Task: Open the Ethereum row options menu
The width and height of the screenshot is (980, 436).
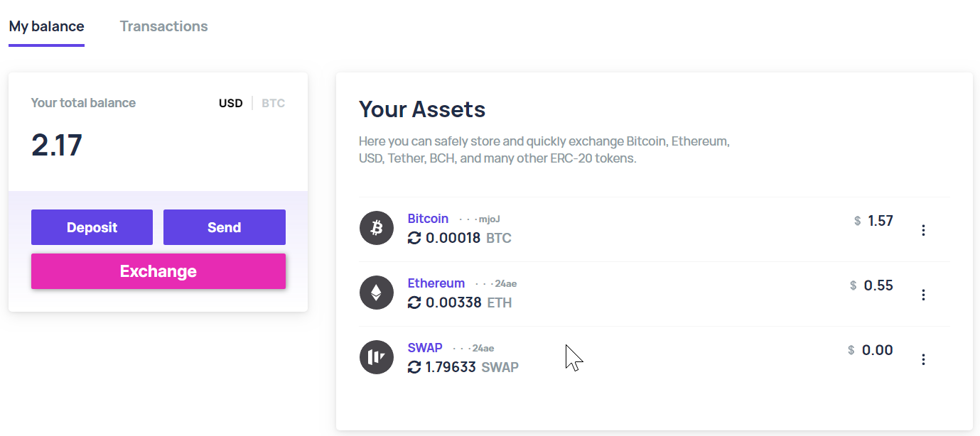Action: tap(923, 295)
